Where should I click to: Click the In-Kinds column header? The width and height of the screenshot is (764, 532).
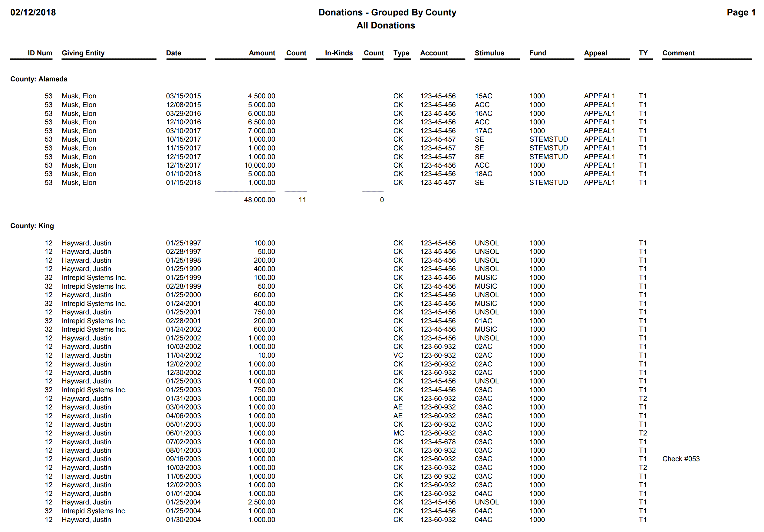339,53
